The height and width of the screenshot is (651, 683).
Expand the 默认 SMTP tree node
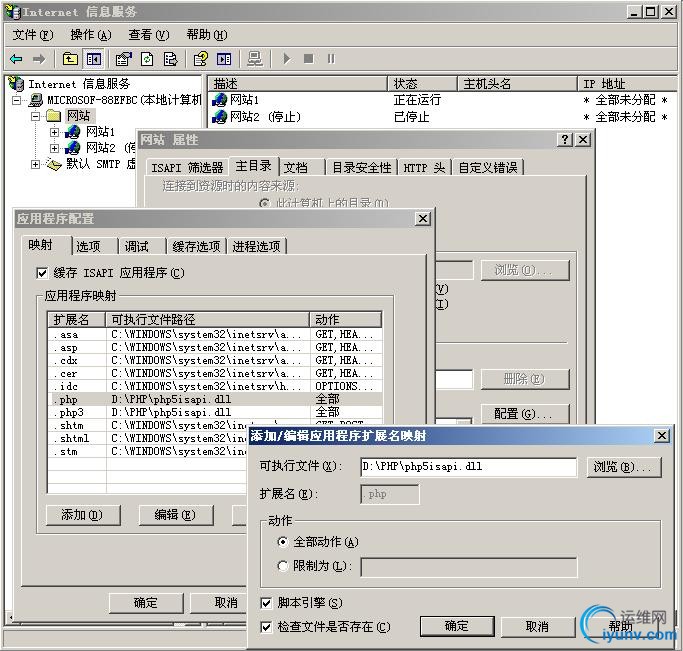(36, 164)
